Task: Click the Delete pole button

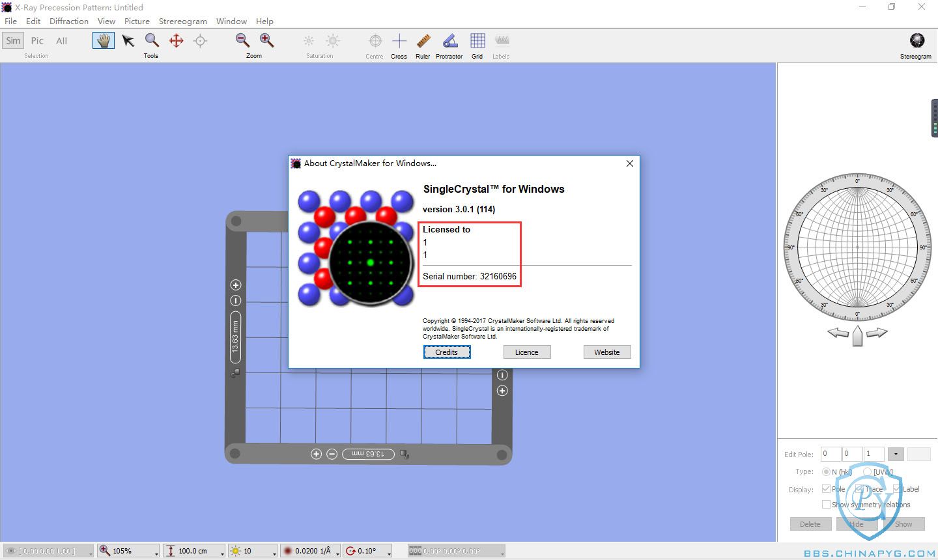Action: point(810,524)
